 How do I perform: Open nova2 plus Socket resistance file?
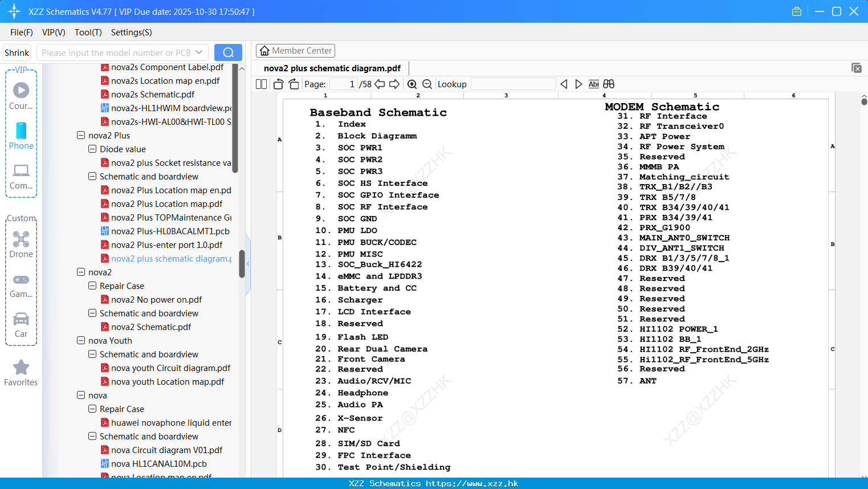(171, 163)
